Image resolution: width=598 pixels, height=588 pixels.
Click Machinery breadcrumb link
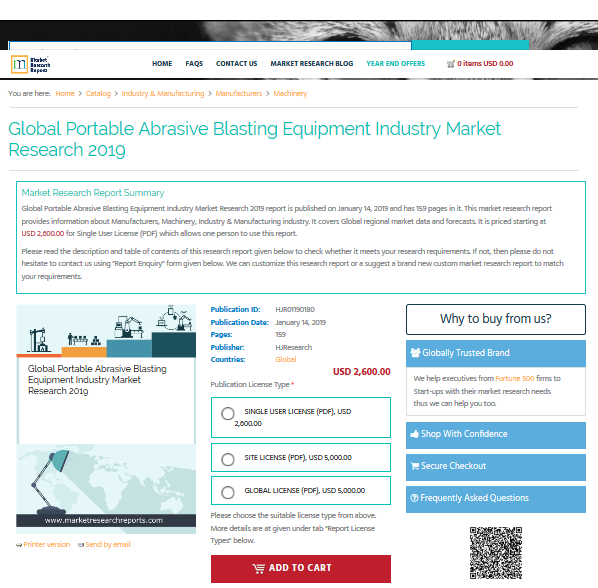(x=290, y=93)
